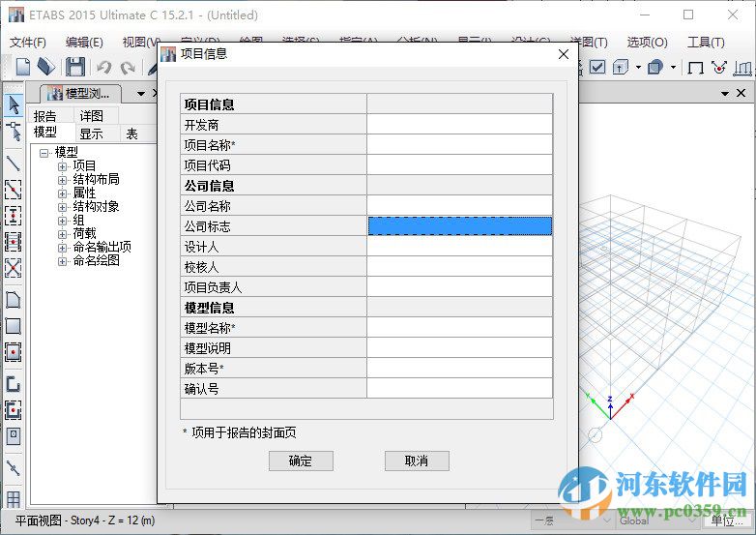756x535 pixels.
Task: Select the draw links tool
Action: [x=14, y=468]
